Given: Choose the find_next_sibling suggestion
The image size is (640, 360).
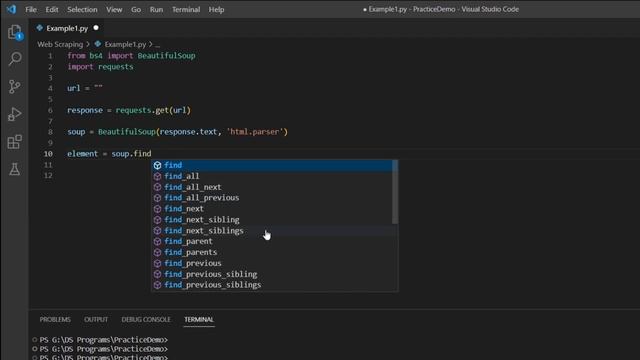Looking at the screenshot, I should coord(272,220).
